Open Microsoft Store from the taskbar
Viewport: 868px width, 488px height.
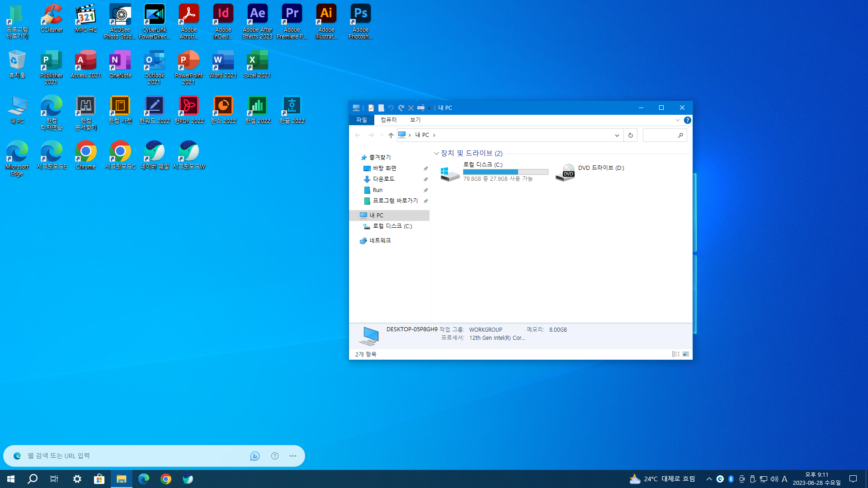click(x=99, y=479)
